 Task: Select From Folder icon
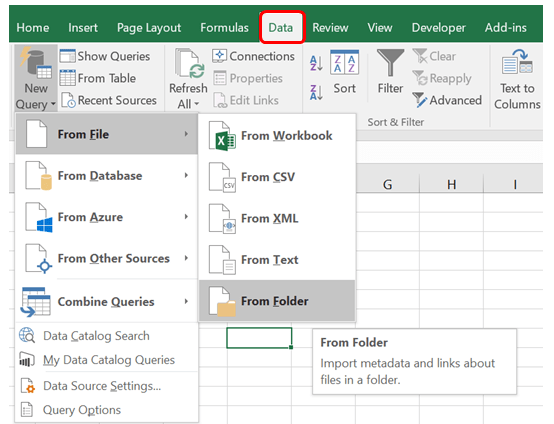point(222,301)
